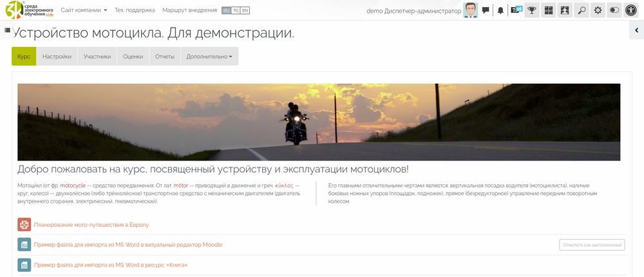
Task: Click file icon of «Книга» import example
Action: click(x=24, y=265)
